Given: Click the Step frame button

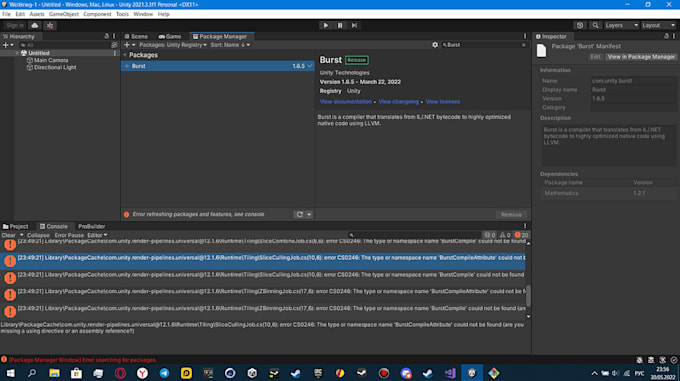Looking at the screenshot, I should [354, 26].
